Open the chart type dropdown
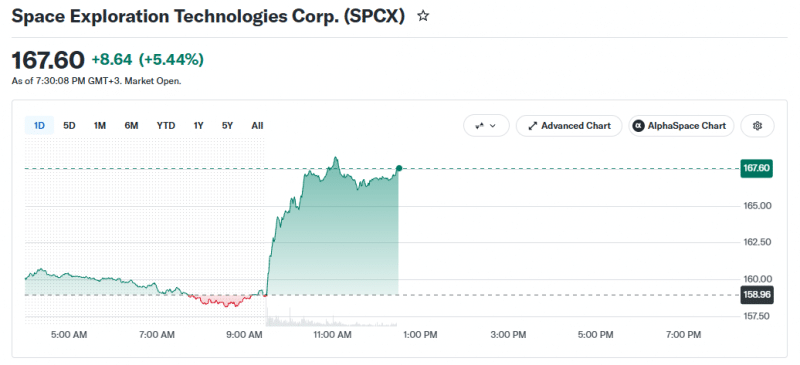The image size is (800, 365). coord(486,126)
